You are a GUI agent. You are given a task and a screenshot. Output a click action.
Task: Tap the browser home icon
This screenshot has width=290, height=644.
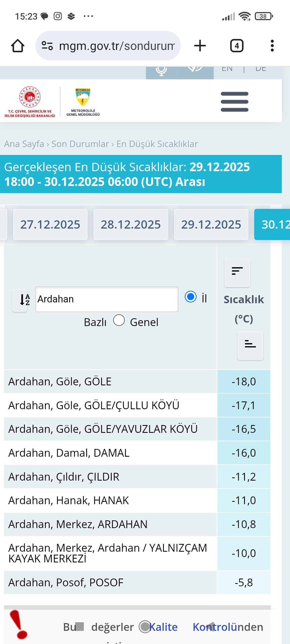click(18, 46)
